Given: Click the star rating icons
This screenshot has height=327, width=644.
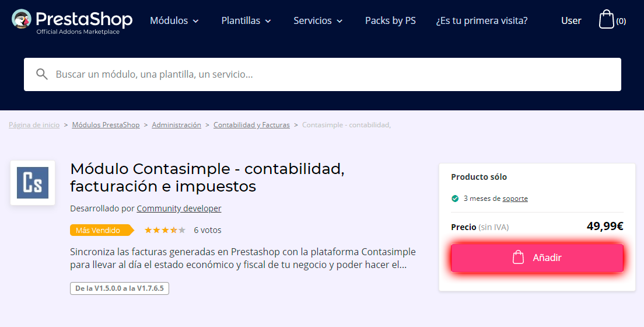Looking at the screenshot, I should 164,230.
